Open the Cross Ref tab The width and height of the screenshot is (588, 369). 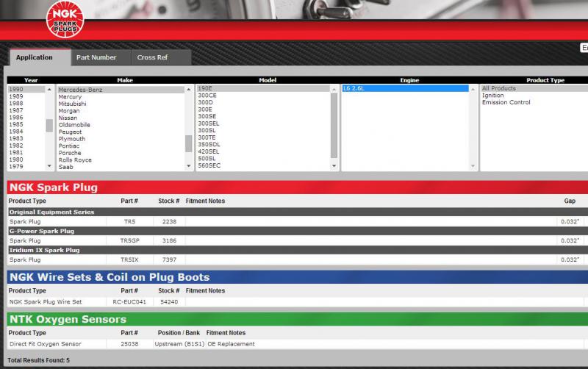(161, 57)
